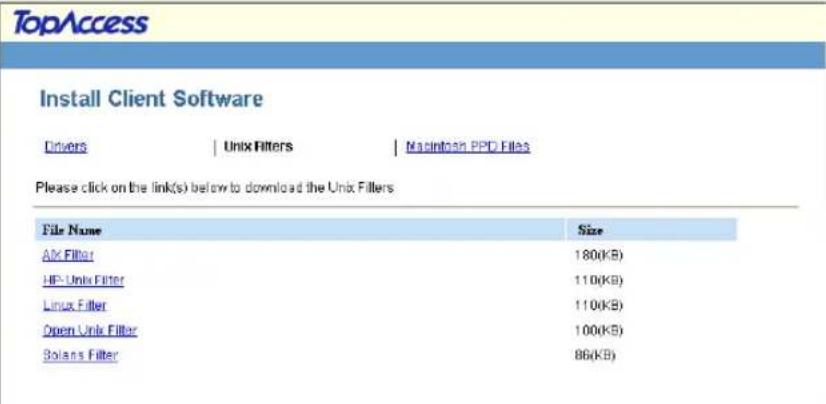Click the TopAccess logo

click(x=81, y=24)
